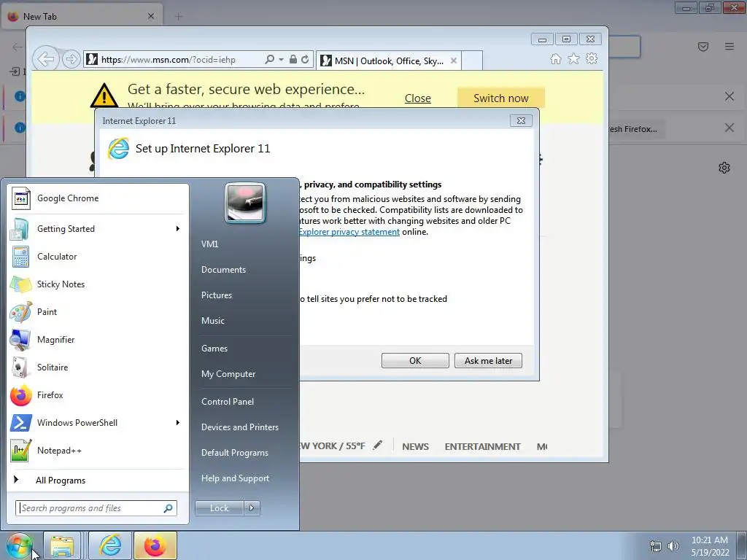This screenshot has width=747, height=560.
Task: Focus the Search programs and files box
Action: [96, 508]
